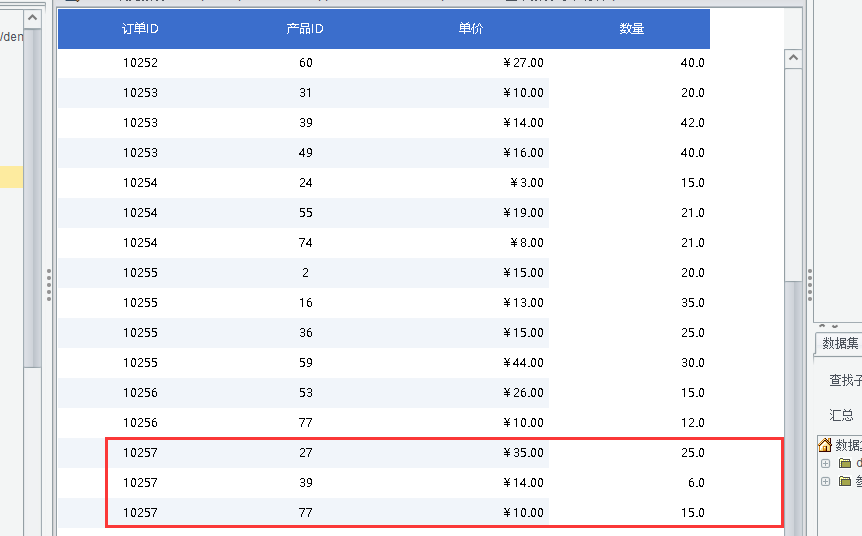This screenshot has width=862, height=536.
Task: Click the home icon beside 数据 tree root
Action: [825, 445]
